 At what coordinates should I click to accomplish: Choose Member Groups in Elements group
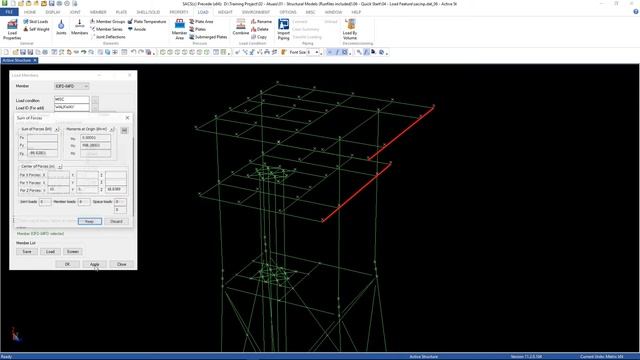(x=107, y=21)
